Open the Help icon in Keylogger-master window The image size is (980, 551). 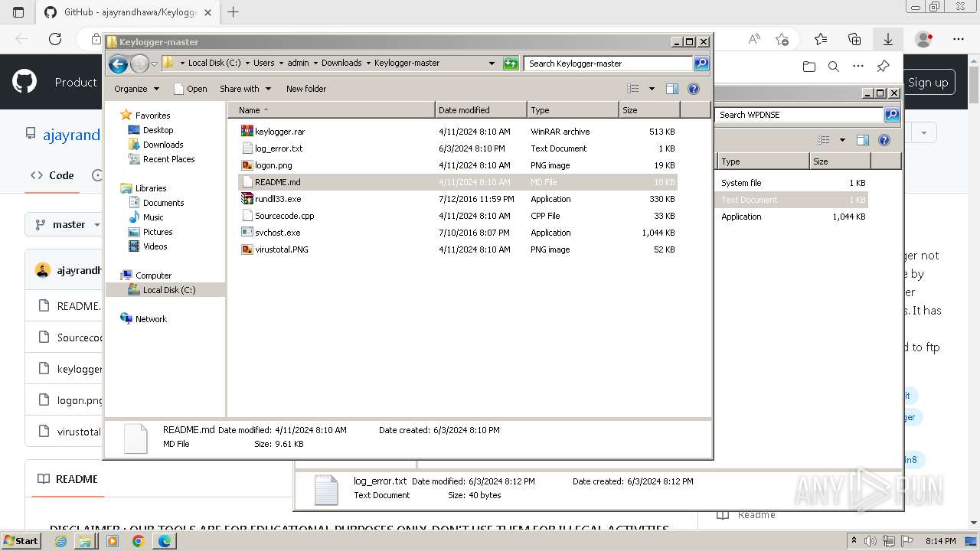coord(694,89)
